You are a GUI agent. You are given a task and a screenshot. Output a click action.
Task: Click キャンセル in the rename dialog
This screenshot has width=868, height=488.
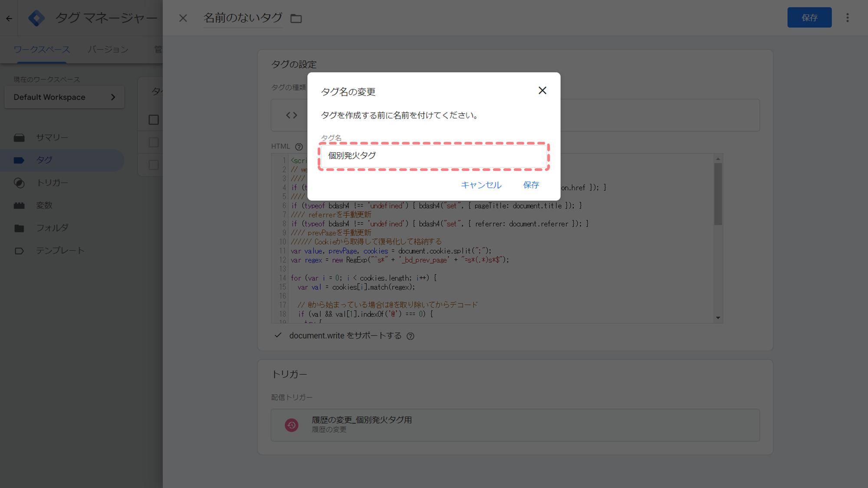click(481, 185)
